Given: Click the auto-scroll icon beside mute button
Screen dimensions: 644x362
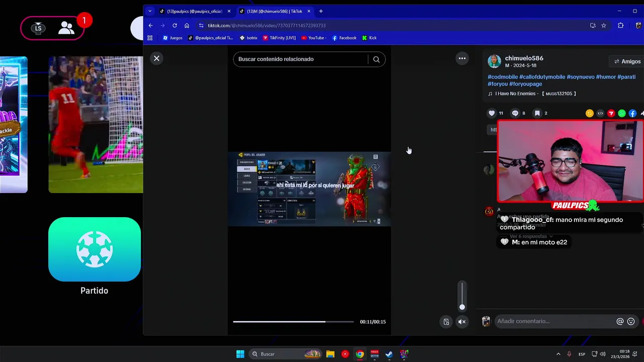Looking at the screenshot, I should pyautogui.click(x=446, y=322).
